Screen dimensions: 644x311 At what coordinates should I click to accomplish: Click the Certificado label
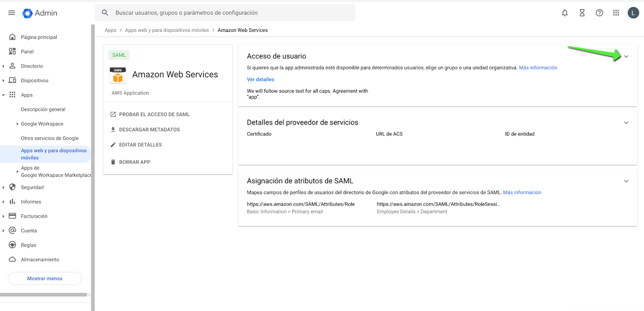(259, 134)
